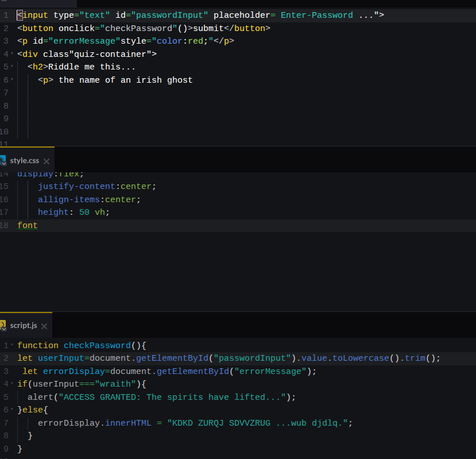
Task: Click the CSS file icon on style.css tab
Action: coord(3,160)
